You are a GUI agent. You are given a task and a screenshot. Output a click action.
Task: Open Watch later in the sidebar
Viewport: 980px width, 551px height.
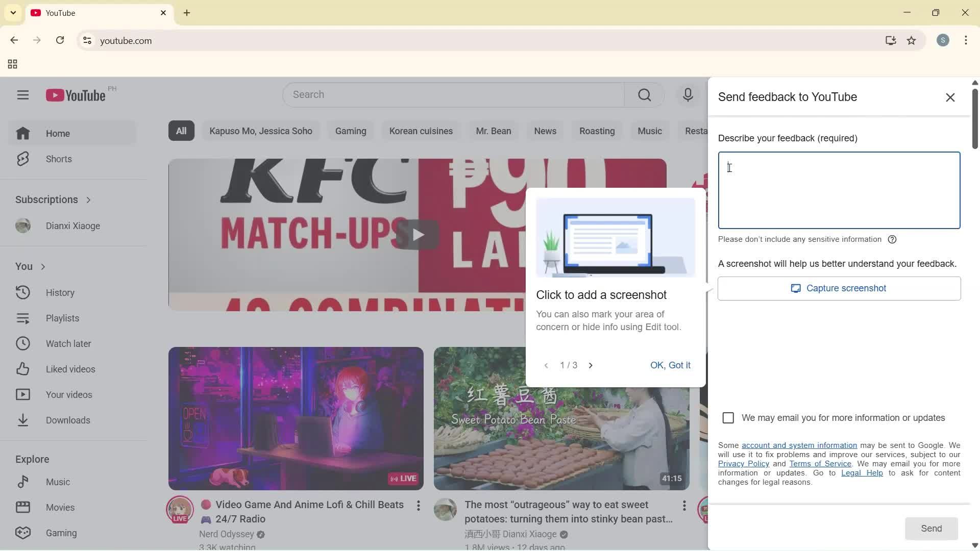67,343
